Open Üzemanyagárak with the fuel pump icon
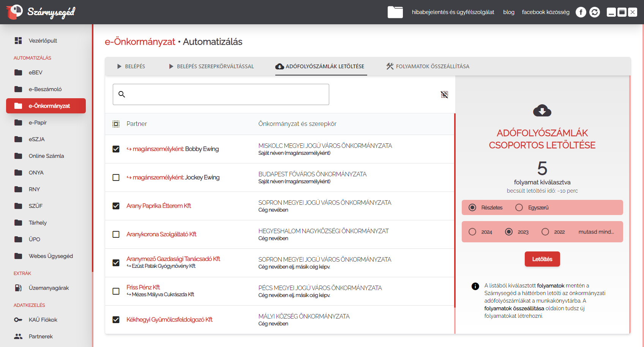The image size is (644, 347). 18,288
